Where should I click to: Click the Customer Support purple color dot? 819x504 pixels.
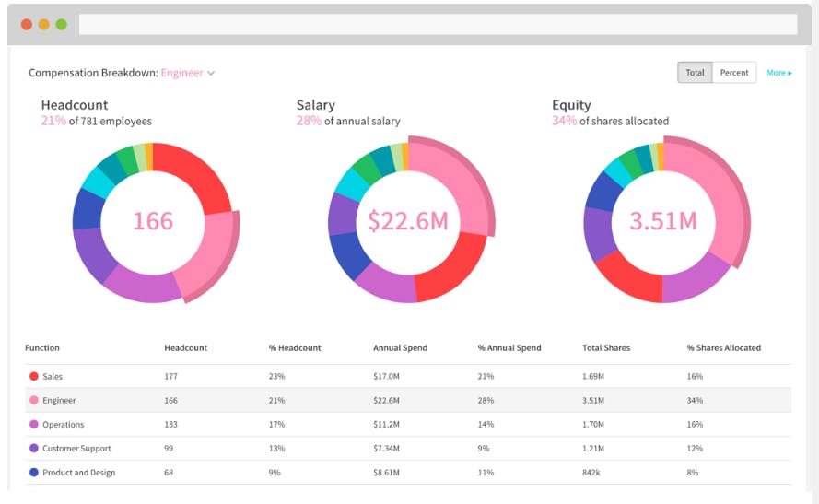coord(34,448)
